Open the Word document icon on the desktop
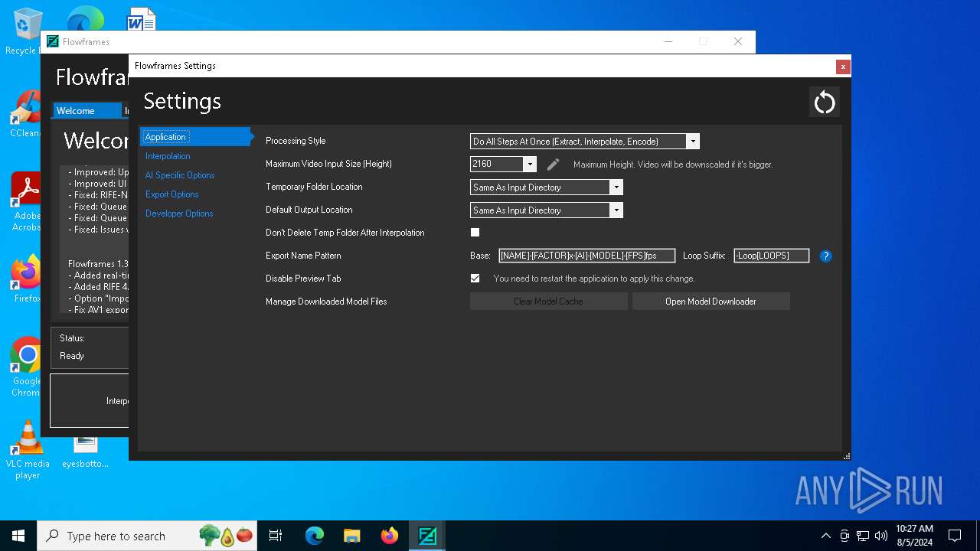The width and height of the screenshot is (980, 551). tap(141, 18)
